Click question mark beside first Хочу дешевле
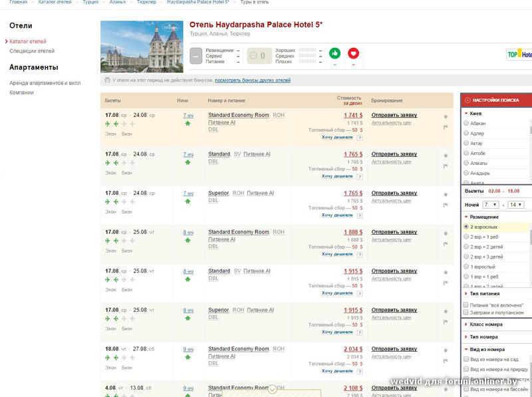The image size is (532, 397). (x=360, y=138)
